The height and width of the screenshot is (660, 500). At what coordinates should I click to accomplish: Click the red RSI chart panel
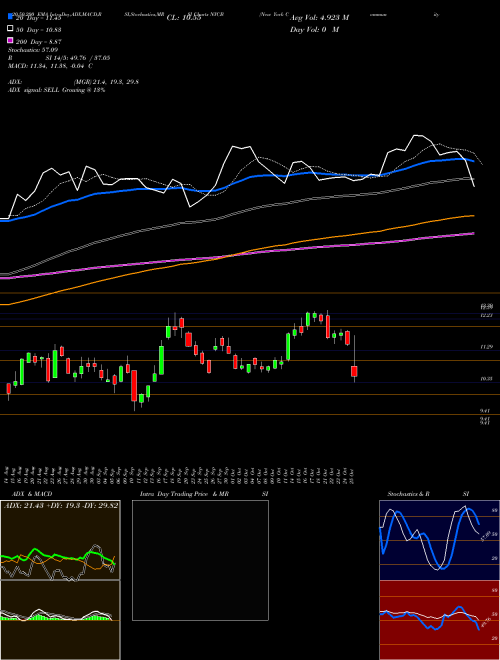pyautogui.click(x=439, y=620)
